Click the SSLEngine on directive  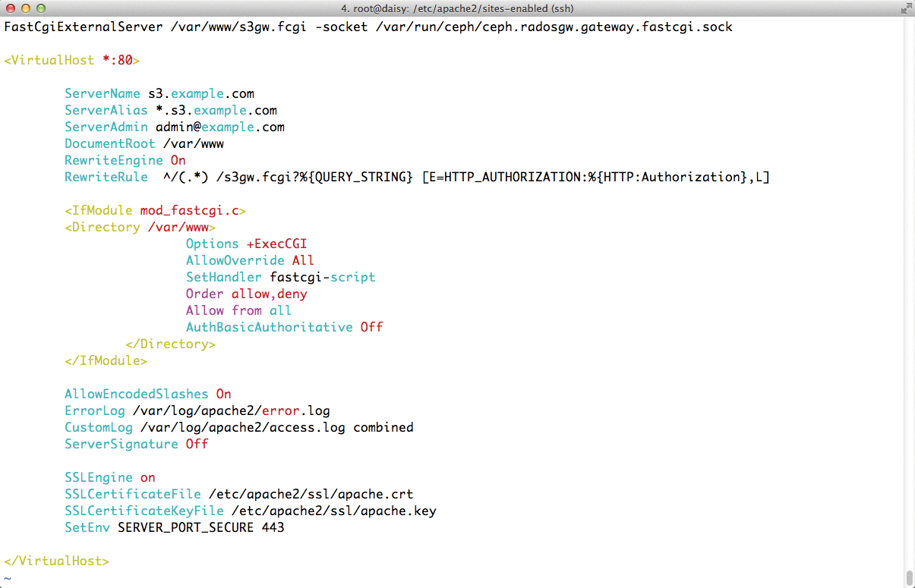tap(110, 477)
